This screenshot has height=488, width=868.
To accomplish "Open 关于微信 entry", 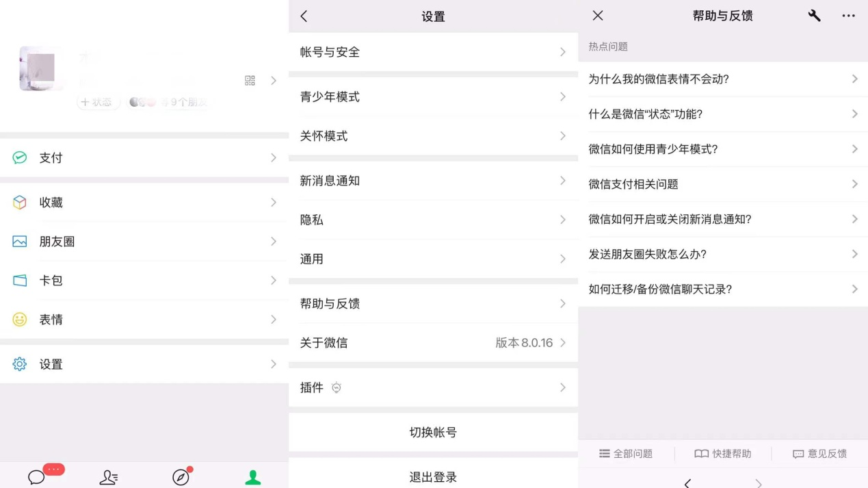I will 434,343.
